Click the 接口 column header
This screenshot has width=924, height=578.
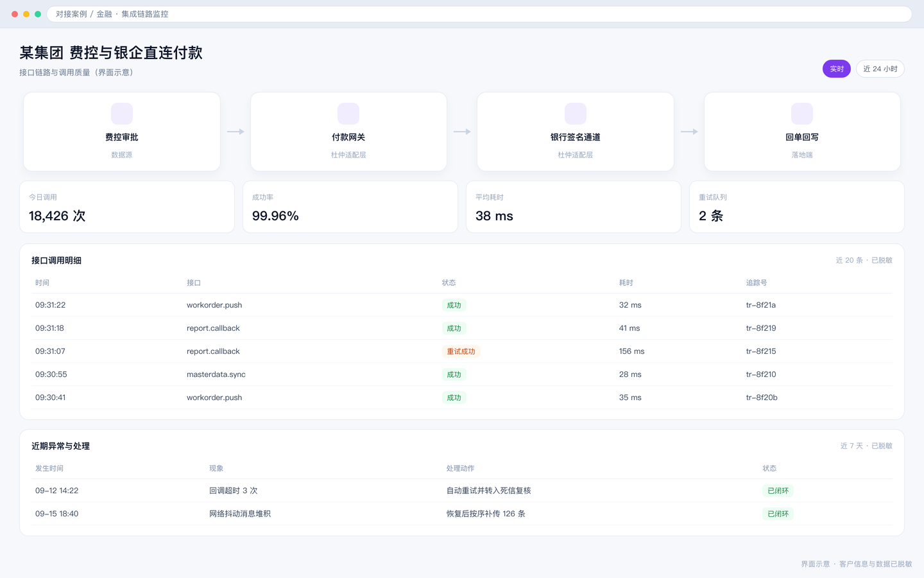click(x=194, y=283)
